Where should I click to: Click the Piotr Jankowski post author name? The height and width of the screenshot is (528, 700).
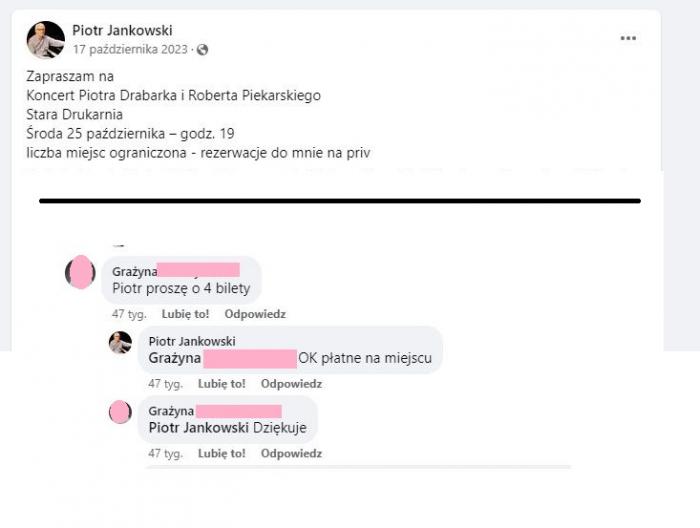click(122, 30)
